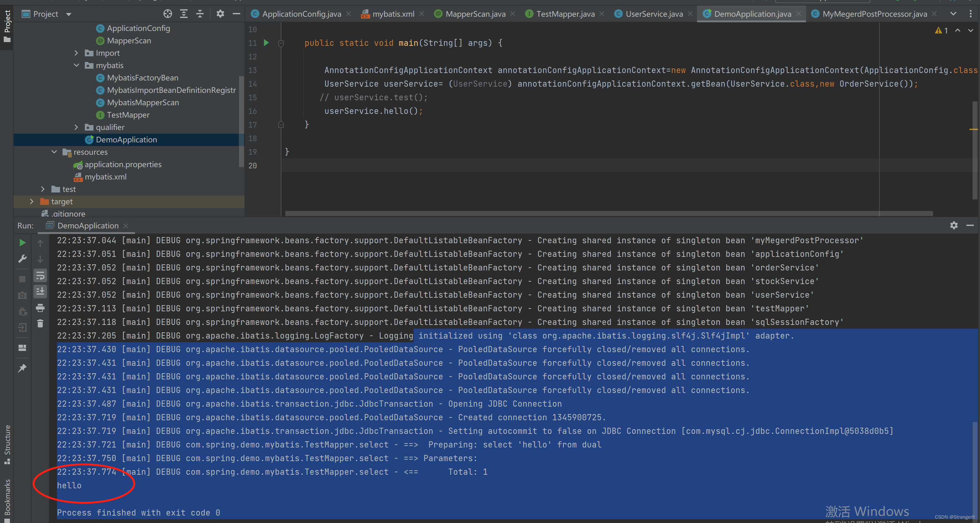Open the Project view dropdown
Viewport: 980px width, 523px height.
click(x=68, y=14)
